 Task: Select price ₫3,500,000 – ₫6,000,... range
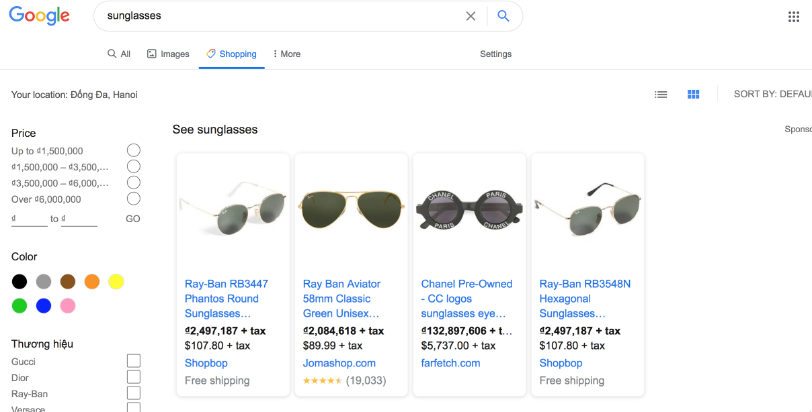(134, 182)
